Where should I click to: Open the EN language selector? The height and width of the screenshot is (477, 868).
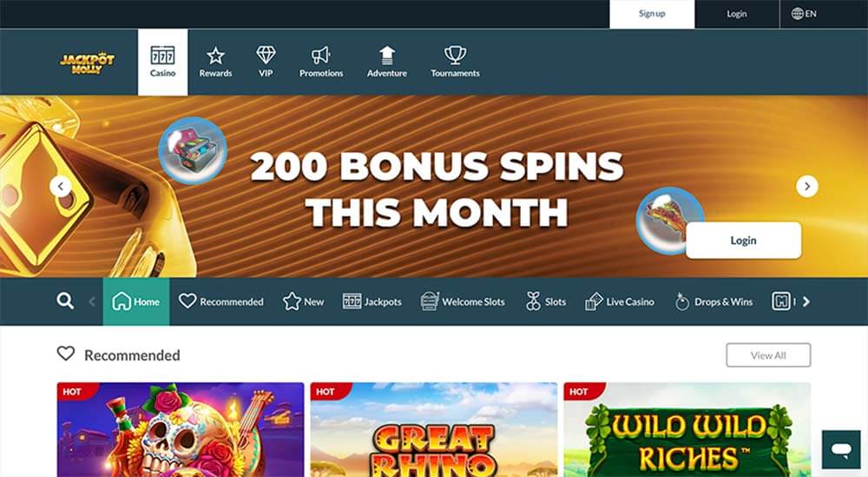tap(804, 14)
